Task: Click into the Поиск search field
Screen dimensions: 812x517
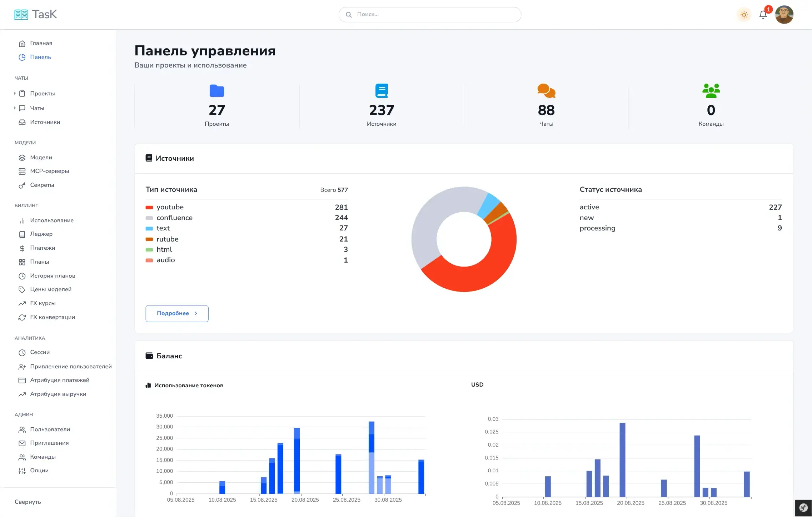Action: coord(430,15)
